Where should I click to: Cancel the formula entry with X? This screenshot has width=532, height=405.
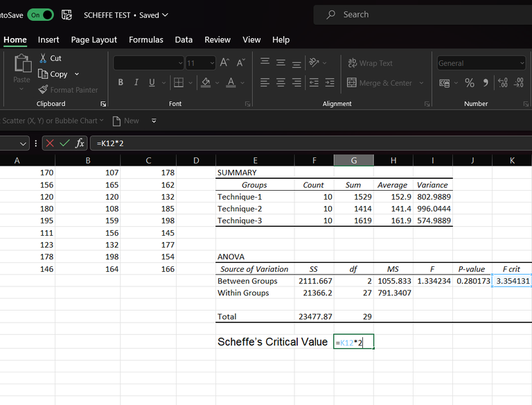50,143
